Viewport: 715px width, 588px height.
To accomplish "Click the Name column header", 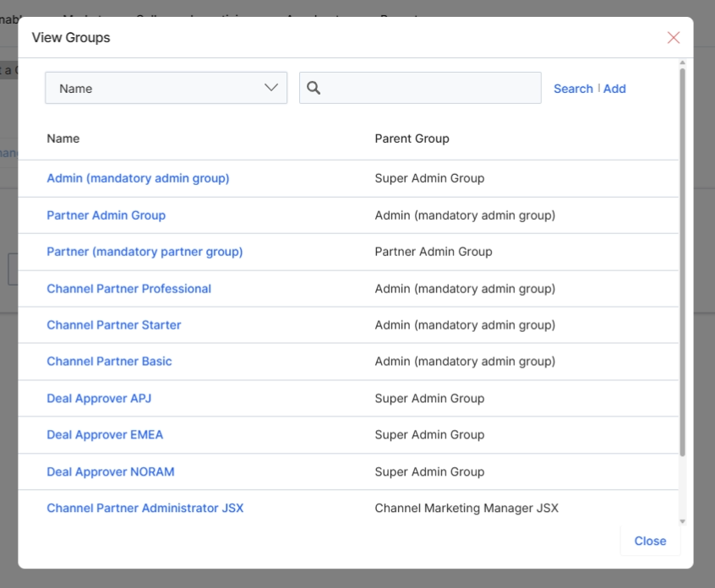I will point(63,139).
